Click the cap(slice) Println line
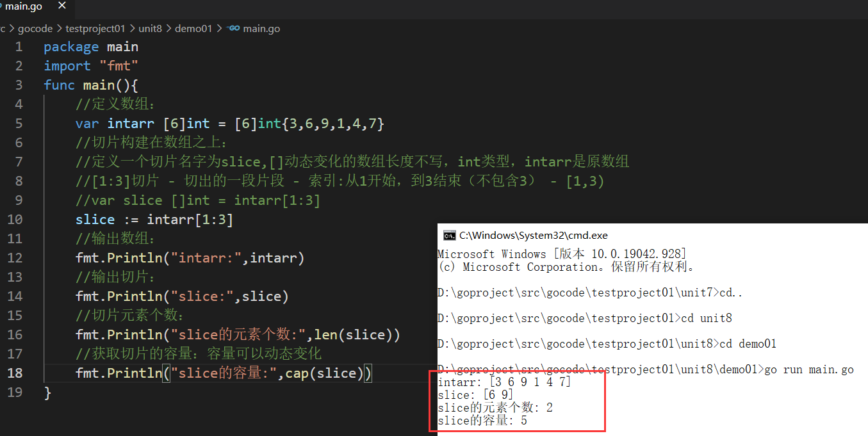The width and height of the screenshot is (868, 436). click(224, 373)
